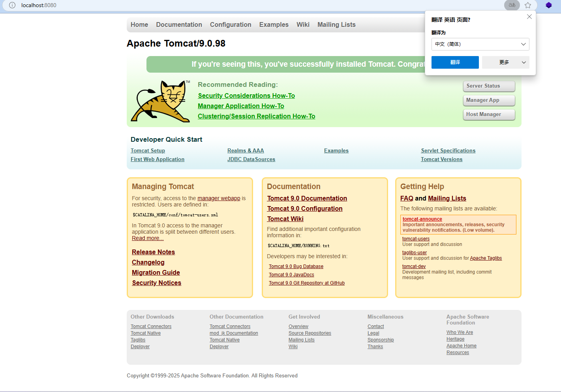Open Tomcat 9.0 JavaDocs link
561x392 pixels.
pyautogui.click(x=291, y=275)
